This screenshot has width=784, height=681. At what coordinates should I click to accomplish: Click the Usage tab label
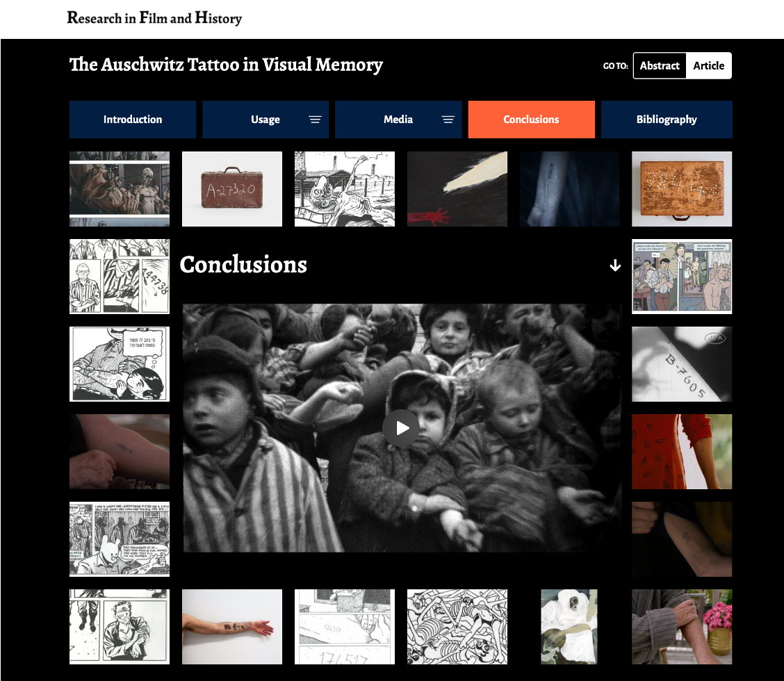(265, 120)
